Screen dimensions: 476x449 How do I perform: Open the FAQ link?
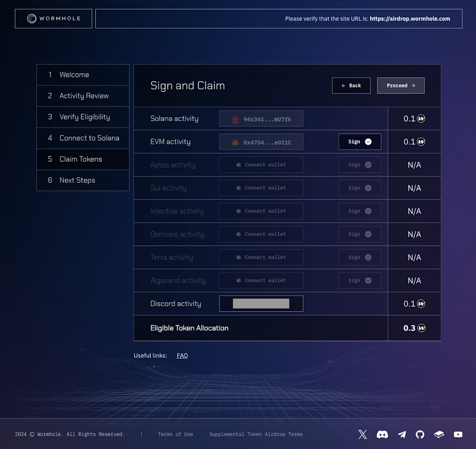tap(182, 356)
